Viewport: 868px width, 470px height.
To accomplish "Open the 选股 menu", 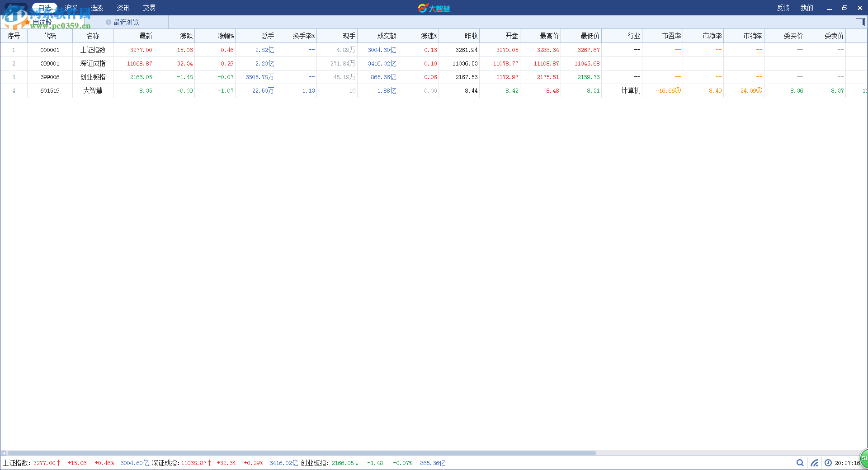I will coord(97,8).
